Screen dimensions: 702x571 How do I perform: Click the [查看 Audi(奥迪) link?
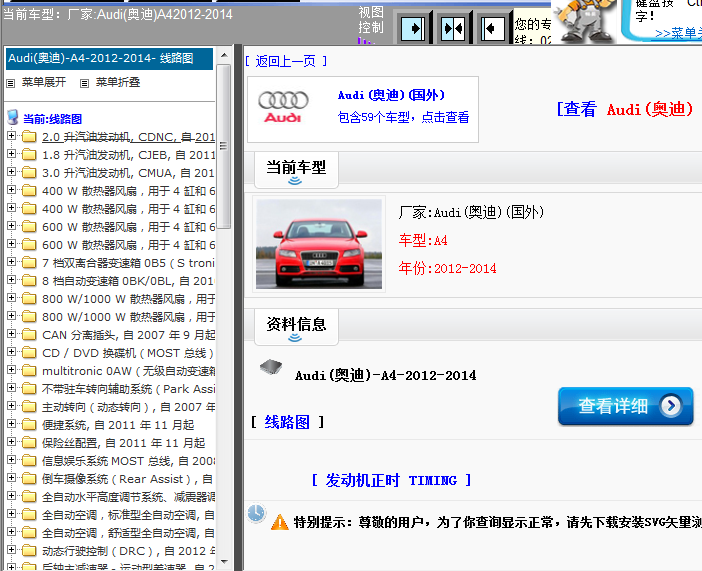coord(625,109)
